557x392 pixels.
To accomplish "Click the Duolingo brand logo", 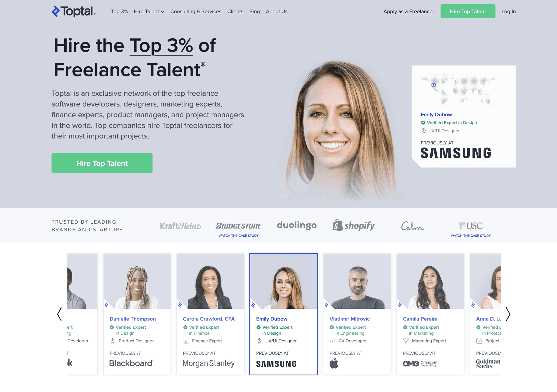I will click(297, 225).
